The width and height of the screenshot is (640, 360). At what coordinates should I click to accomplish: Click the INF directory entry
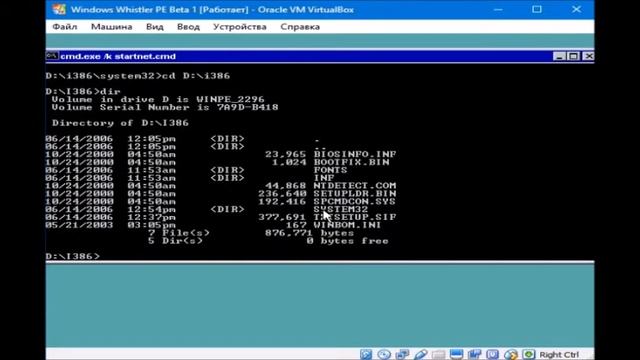[x=324, y=178]
